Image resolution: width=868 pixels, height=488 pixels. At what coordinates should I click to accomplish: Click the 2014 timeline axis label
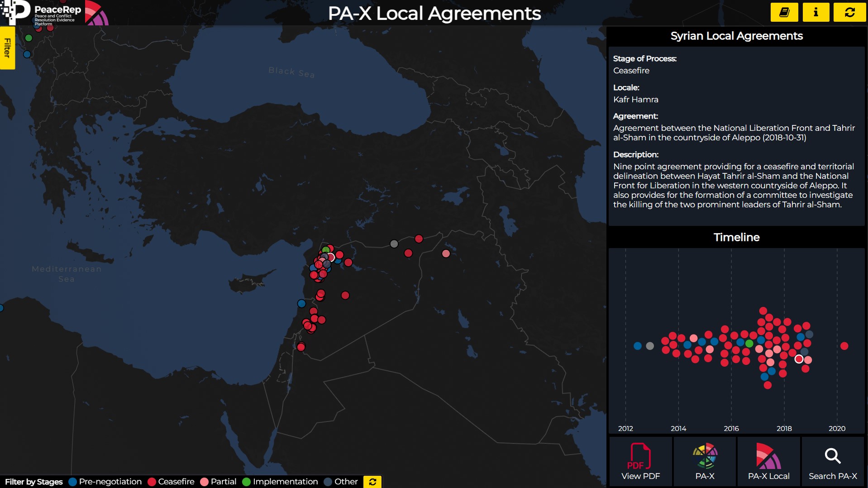(678, 428)
